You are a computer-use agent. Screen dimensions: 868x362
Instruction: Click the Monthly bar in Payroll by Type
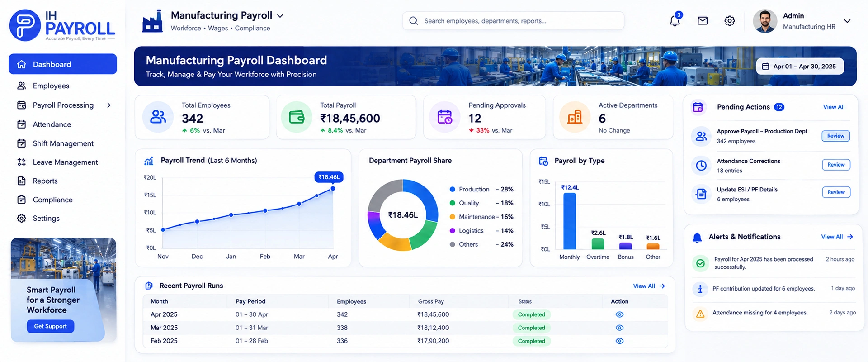point(570,221)
